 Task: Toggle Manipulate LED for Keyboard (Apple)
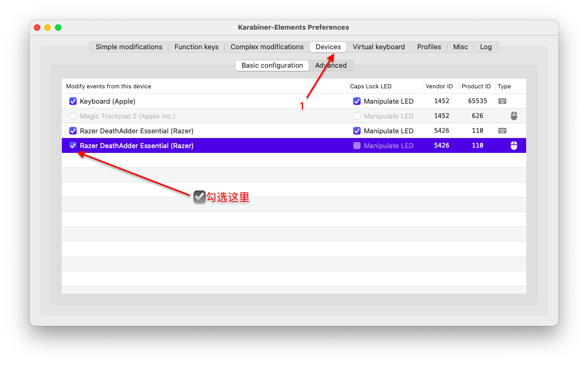tap(356, 101)
